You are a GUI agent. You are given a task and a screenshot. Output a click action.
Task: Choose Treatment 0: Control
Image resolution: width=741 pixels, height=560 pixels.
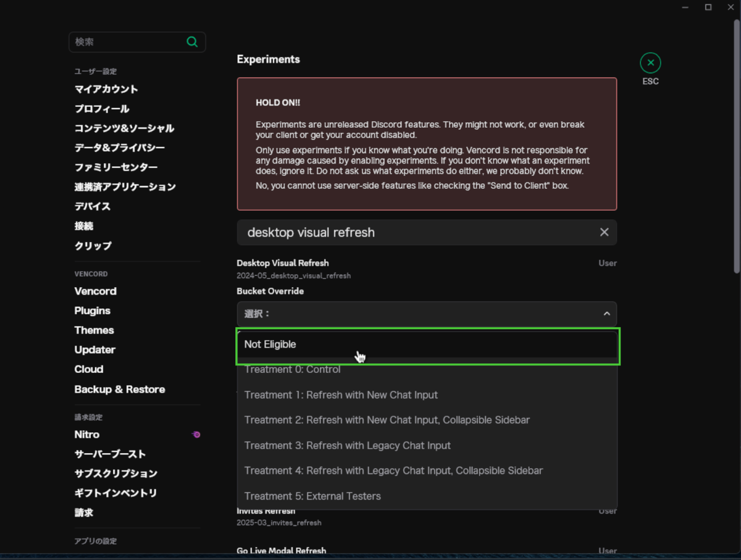[427, 369]
